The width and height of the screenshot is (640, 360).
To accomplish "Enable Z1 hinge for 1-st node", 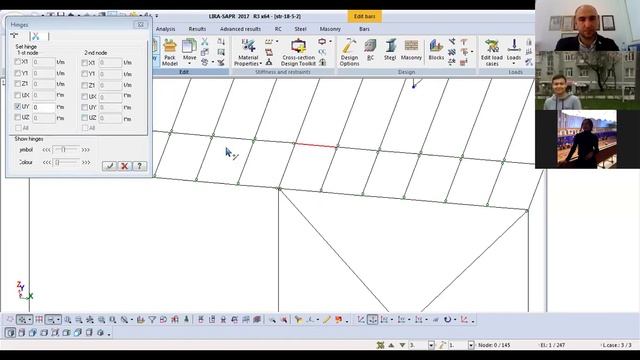I will [x=18, y=84].
